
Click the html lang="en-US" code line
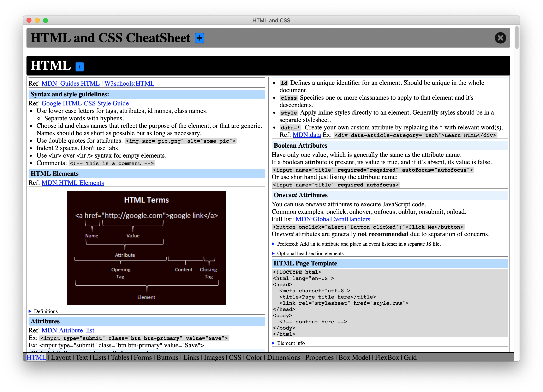click(303, 278)
